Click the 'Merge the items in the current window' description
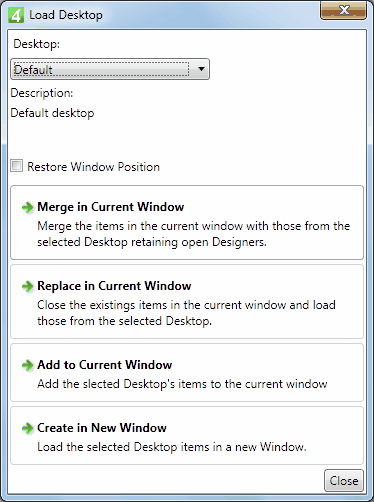374x502 pixels. point(193,234)
